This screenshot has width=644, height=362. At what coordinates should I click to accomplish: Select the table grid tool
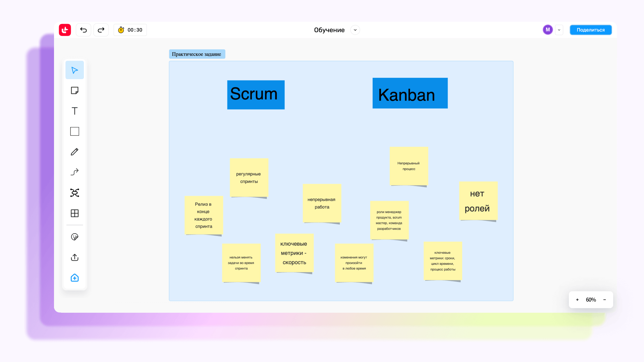pyautogui.click(x=74, y=213)
